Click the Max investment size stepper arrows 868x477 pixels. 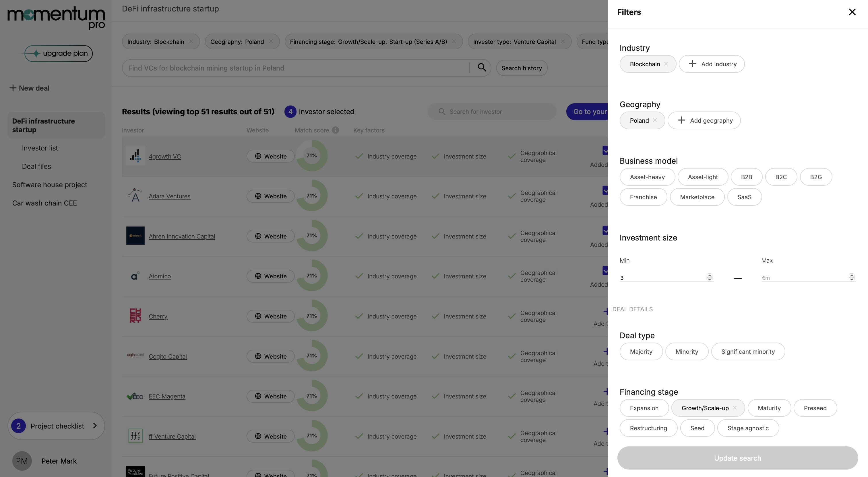point(851,277)
